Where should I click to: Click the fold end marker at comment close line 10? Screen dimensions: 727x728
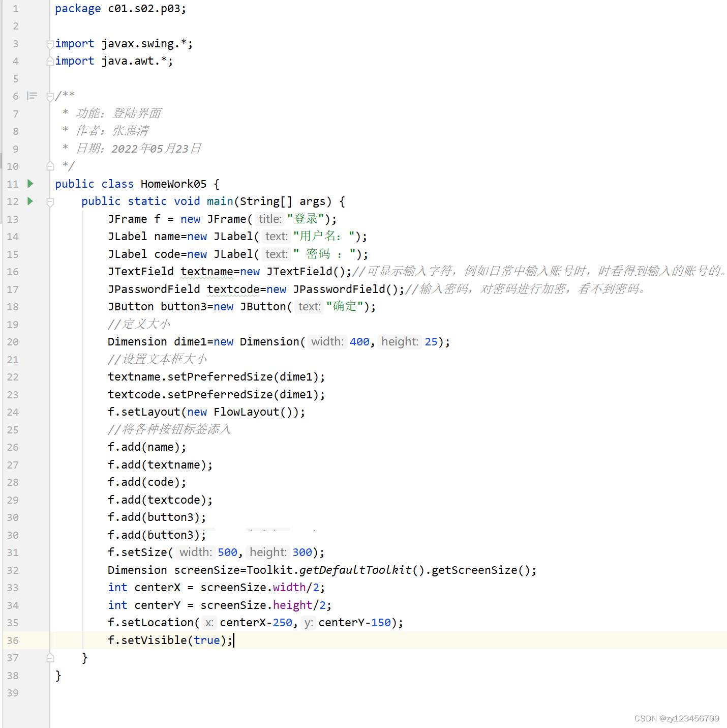(50, 166)
